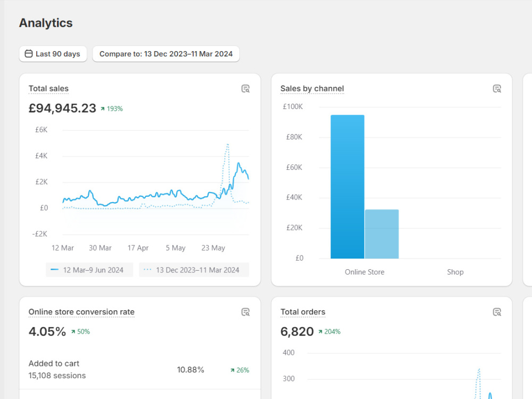Open report icon on Total orders card
This screenshot has height=399, width=532.
(x=497, y=312)
